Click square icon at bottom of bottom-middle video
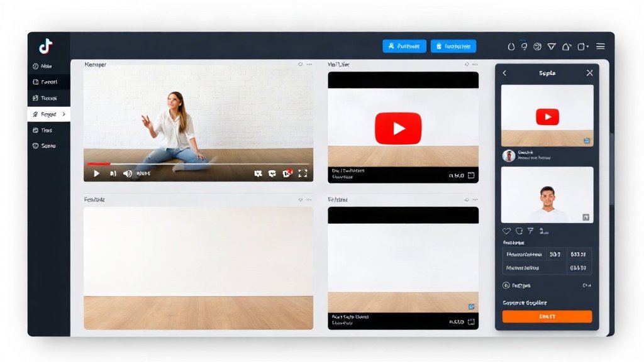644x362 pixels. pyautogui.click(x=471, y=321)
